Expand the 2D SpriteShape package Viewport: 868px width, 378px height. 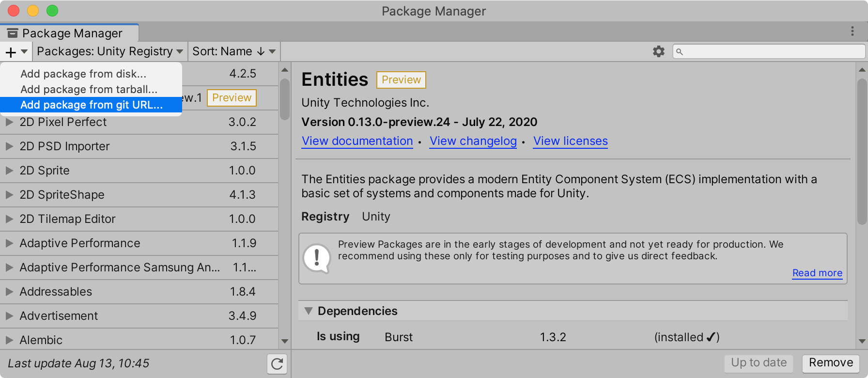pyautogui.click(x=9, y=195)
